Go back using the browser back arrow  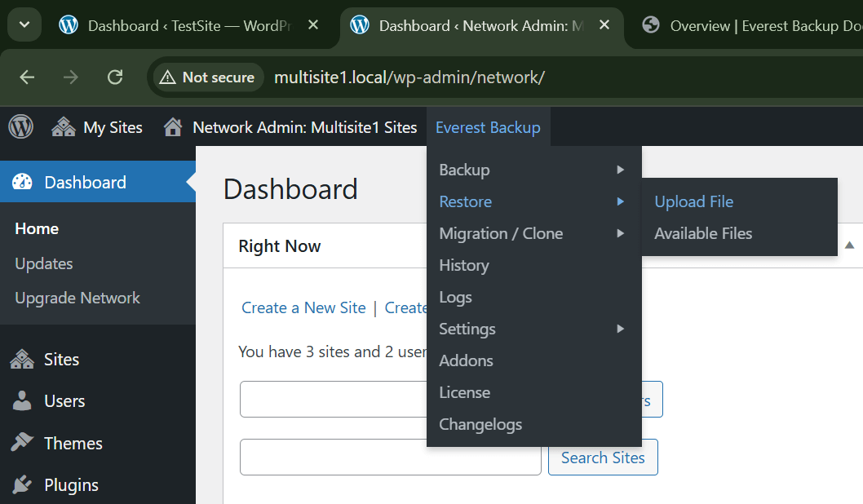pyautogui.click(x=27, y=77)
